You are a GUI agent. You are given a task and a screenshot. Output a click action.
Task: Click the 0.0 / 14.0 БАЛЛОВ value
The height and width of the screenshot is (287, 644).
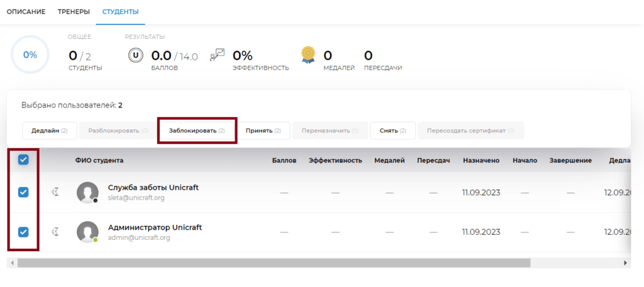(x=175, y=60)
